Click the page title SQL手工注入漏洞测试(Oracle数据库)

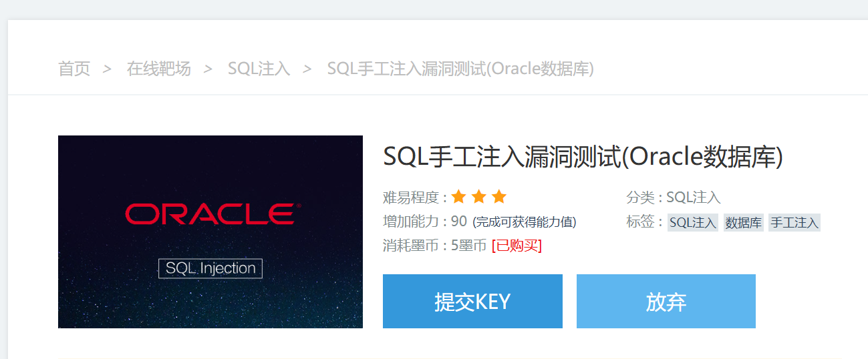[583, 157]
